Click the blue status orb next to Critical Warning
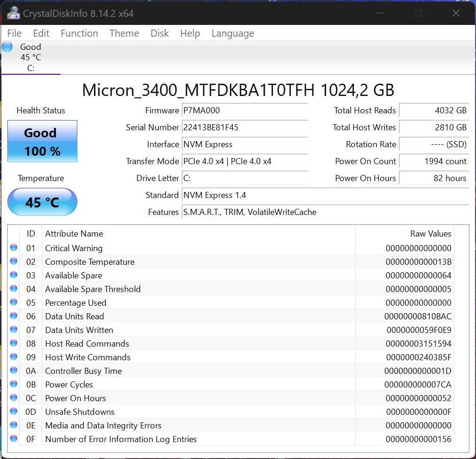476x459 pixels. click(14, 247)
